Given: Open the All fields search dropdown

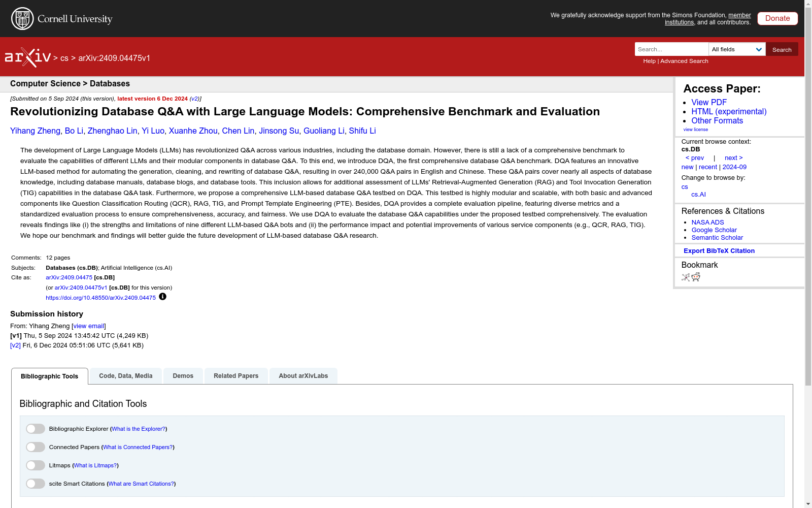Looking at the screenshot, I should pyautogui.click(x=737, y=49).
